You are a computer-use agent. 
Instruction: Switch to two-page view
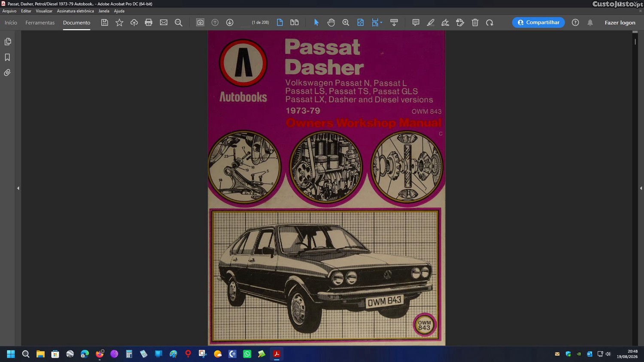click(295, 22)
